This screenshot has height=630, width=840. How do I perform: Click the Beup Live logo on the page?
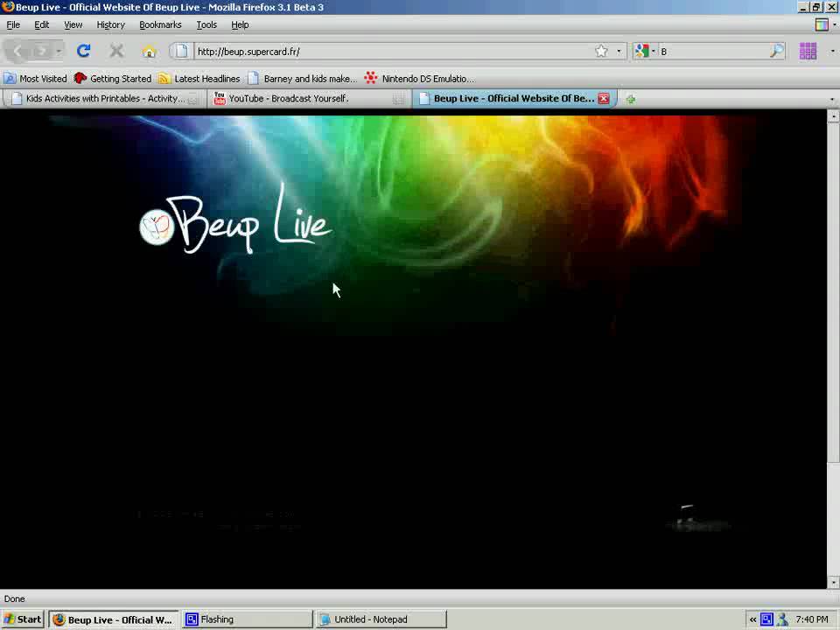(235, 220)
